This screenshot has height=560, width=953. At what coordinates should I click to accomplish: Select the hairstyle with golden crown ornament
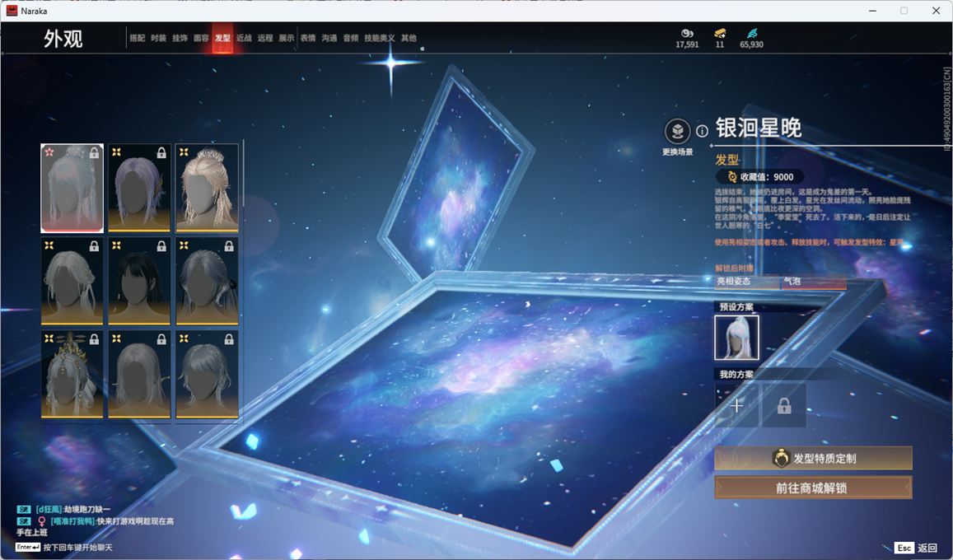[x=72, y=375]
